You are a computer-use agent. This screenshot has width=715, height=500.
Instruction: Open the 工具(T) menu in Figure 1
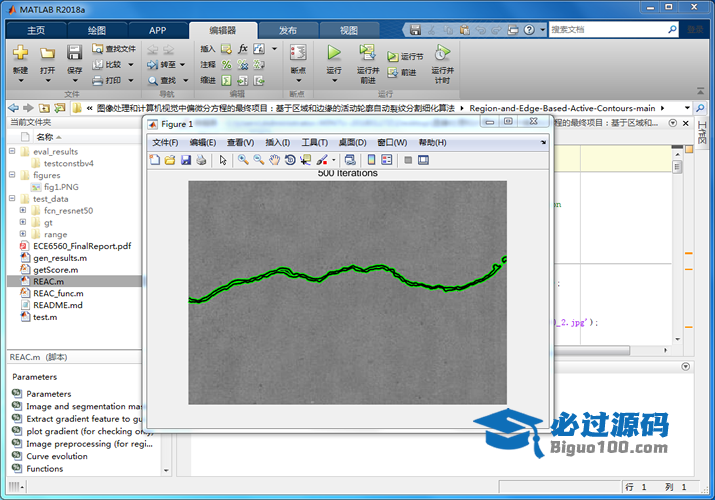click(x=315, y=143)
